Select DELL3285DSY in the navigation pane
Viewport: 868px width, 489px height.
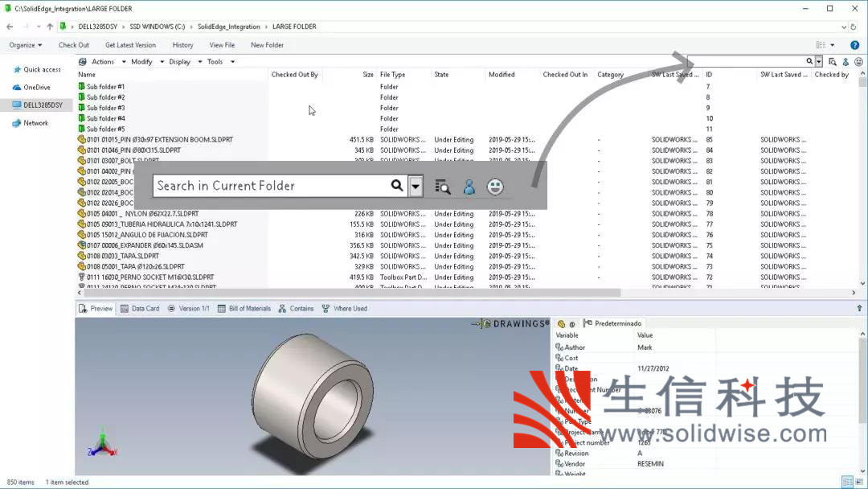click(37, 105)
